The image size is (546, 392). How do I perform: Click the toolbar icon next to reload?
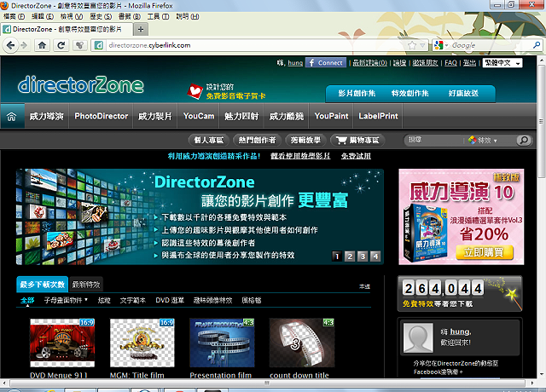(x=79, y=45)
